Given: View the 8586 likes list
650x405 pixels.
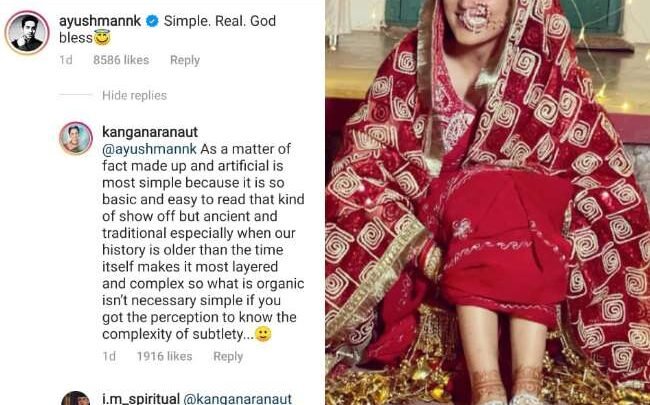Looking at the screenshot, I should [x=120, y=60].
